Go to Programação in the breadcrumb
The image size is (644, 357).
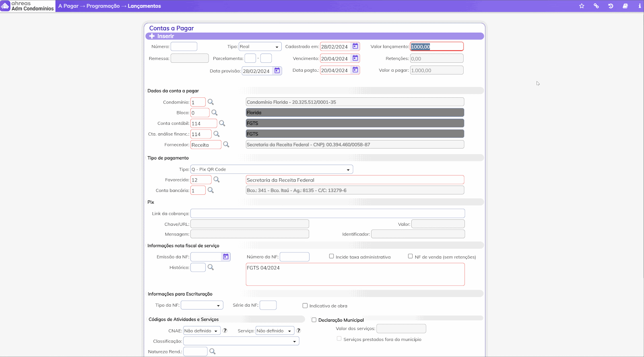coord(103,6)
